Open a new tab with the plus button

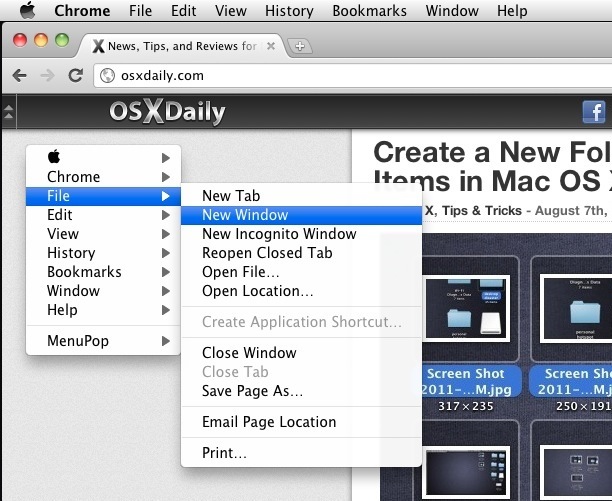pos(300,46)
